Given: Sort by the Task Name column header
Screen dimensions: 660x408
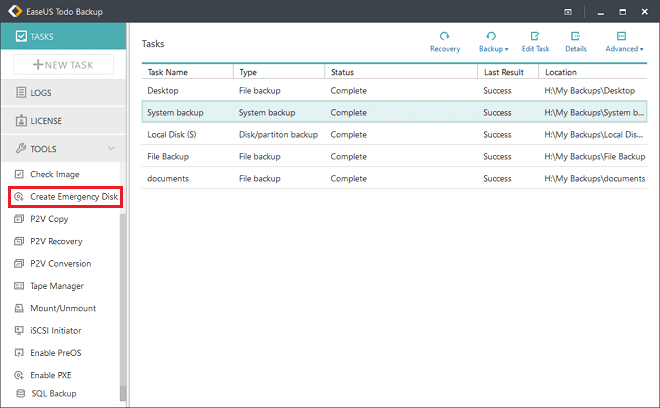Looking at the screenshot, I should (188, 72).
